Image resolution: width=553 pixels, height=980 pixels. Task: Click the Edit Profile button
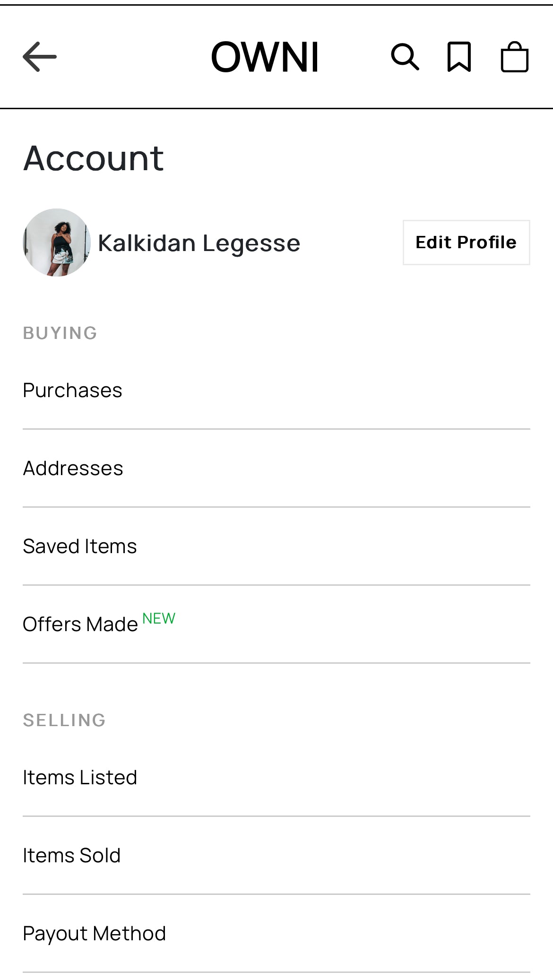466,243
